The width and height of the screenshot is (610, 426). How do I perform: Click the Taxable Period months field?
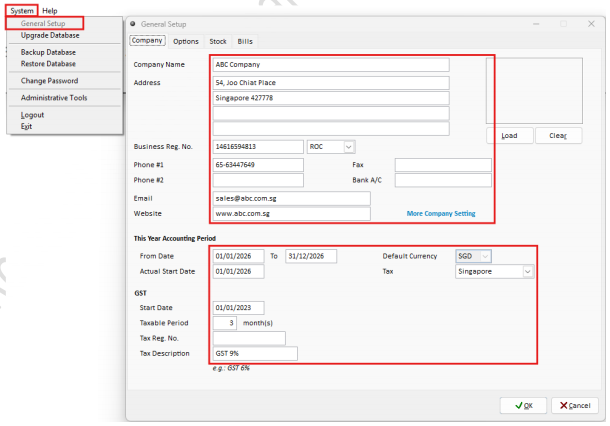[225, 323]
